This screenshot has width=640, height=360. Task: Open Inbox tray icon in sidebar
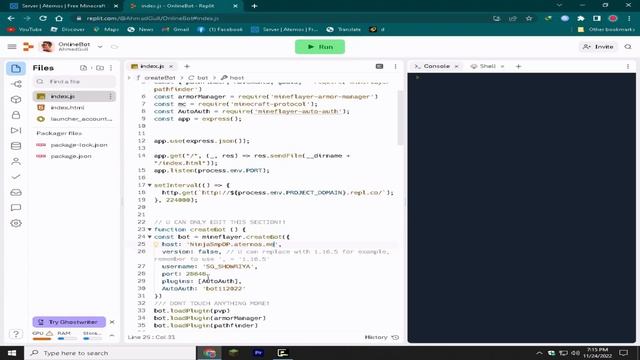[16, 193]
